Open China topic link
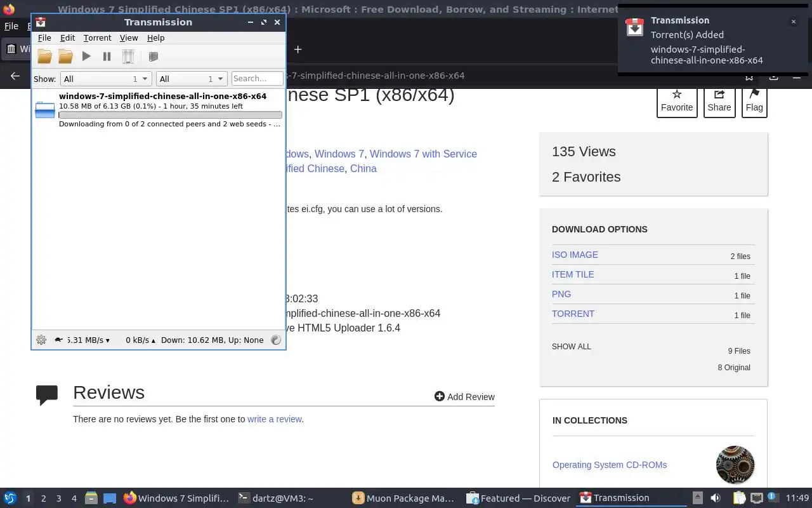812x508 pixels. pyautogui.click(x=363, y=168)
